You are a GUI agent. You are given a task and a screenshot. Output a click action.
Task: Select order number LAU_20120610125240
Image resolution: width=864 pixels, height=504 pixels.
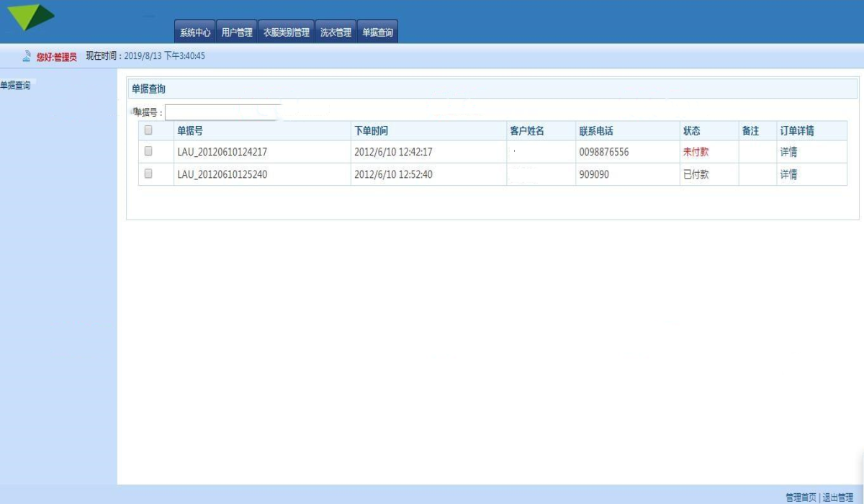[222, 174]
